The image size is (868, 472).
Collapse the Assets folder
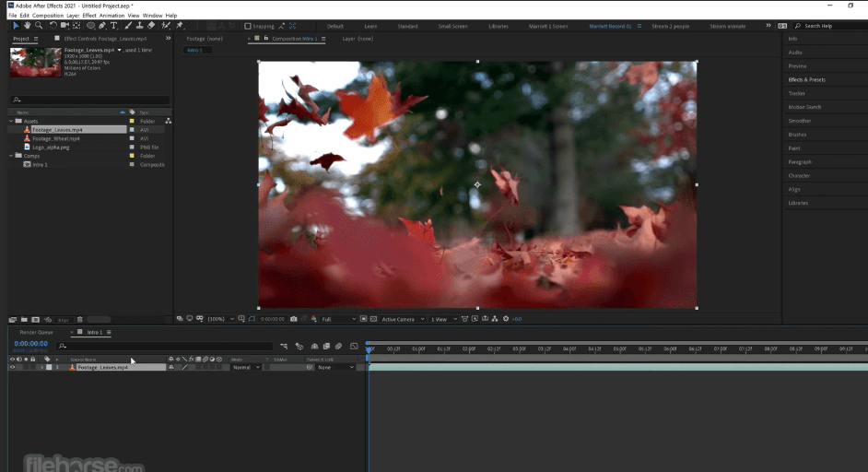(x=10, y=121)
